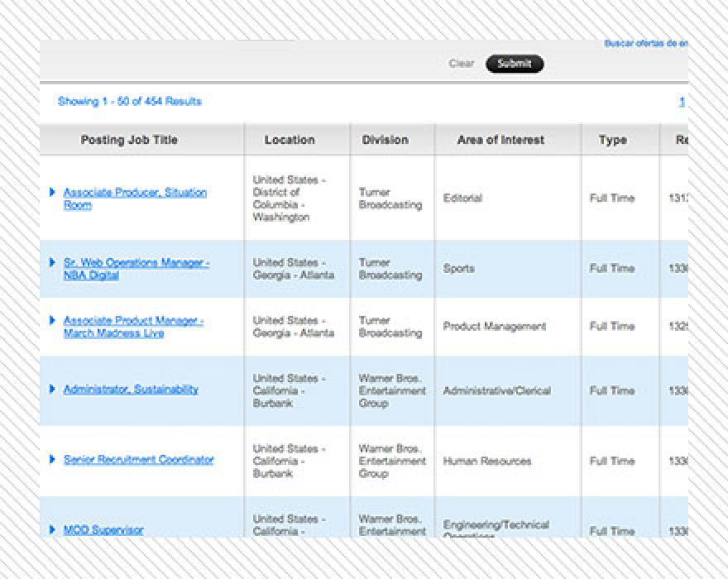
Task: Expand the Associate Producer, Situation Room row arrow
Action: 52,192
